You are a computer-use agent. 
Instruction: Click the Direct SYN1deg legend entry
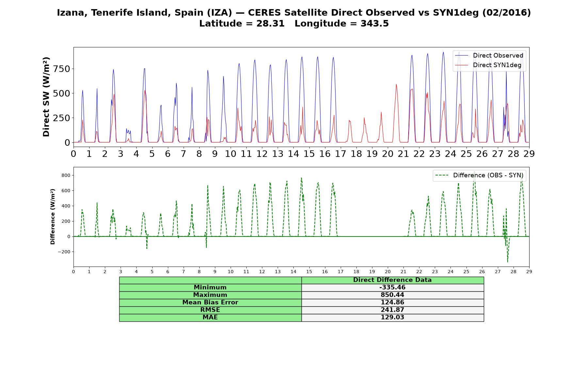[488, 65]
